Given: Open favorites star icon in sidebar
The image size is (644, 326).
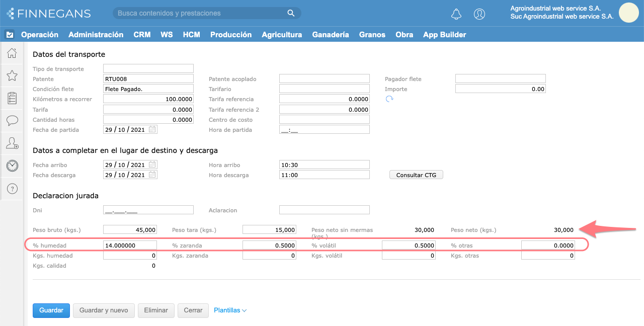Looking at the screenshot, I should tap(12, 75).
